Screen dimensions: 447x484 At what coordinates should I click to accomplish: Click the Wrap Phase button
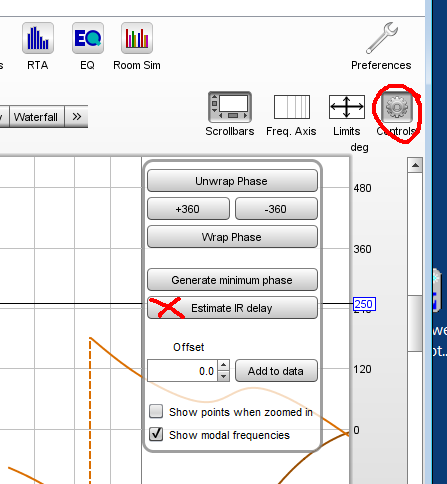(232, 237)
